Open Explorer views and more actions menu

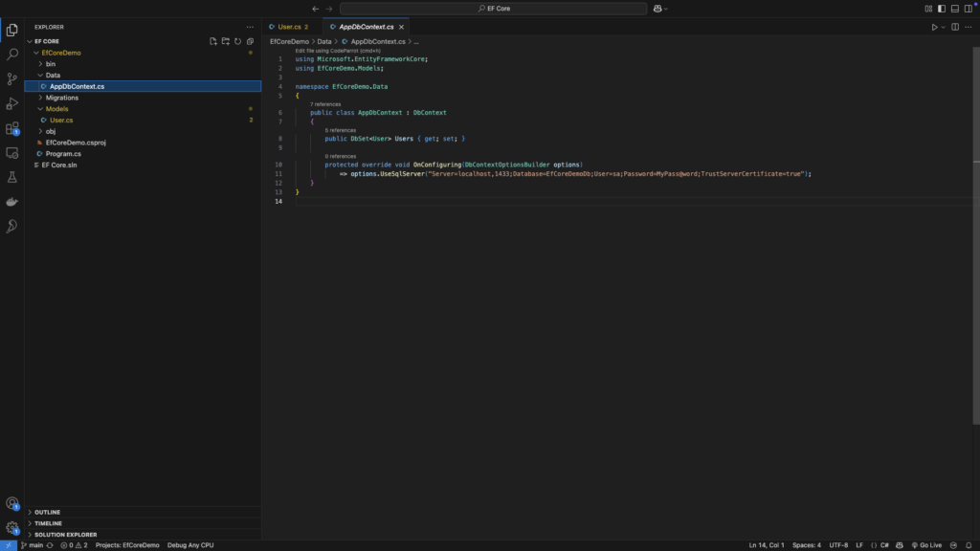pos(250,27)
